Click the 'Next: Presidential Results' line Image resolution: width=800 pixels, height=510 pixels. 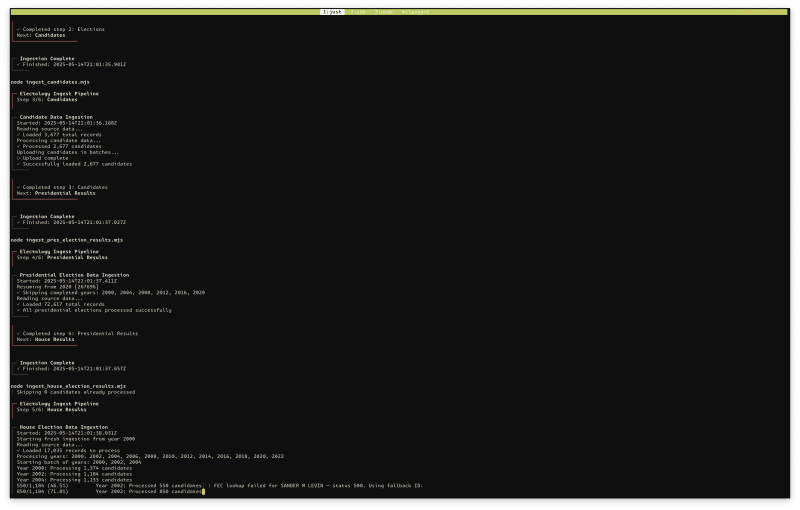click(x=56, y=193)
